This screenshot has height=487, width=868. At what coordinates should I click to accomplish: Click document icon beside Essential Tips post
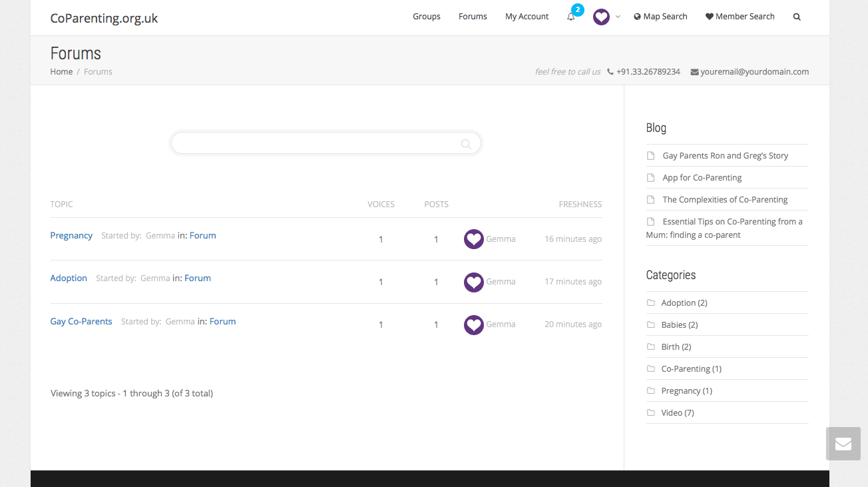click(651, 222)
